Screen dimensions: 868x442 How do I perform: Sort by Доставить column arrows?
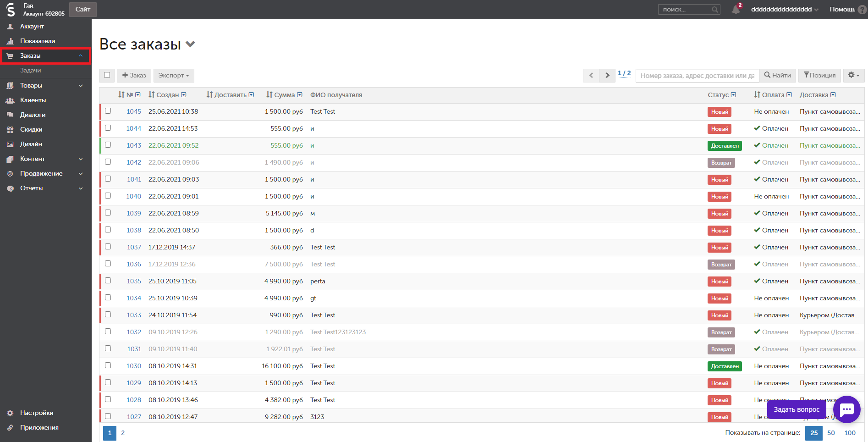(x=209, y=95)
